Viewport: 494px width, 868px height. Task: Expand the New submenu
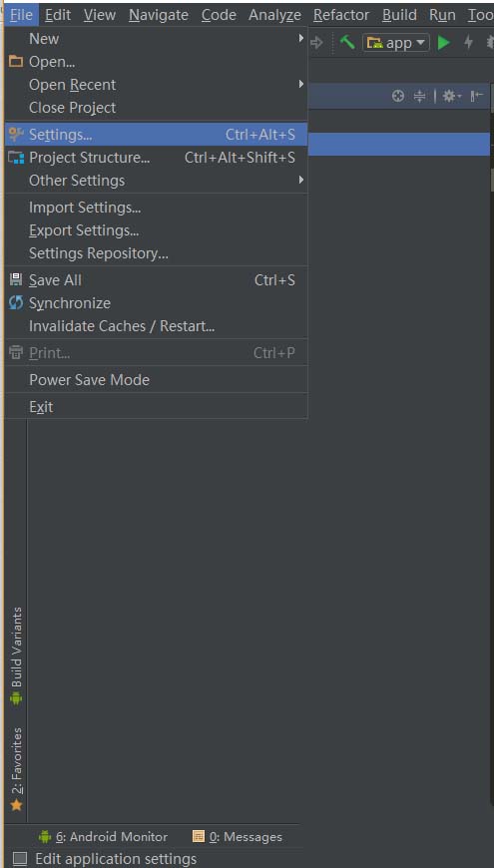coord(156,39)
